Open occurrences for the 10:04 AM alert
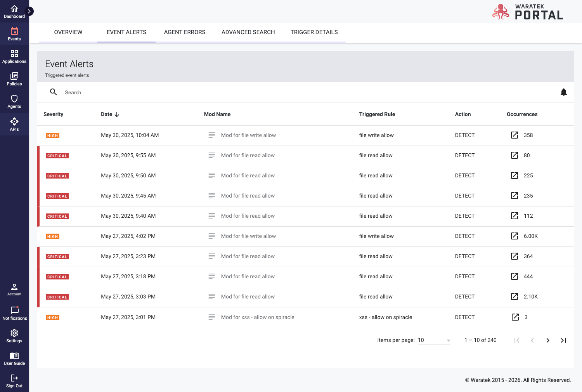The height and width of the screenshot is (392, 582). pos(514,135)
